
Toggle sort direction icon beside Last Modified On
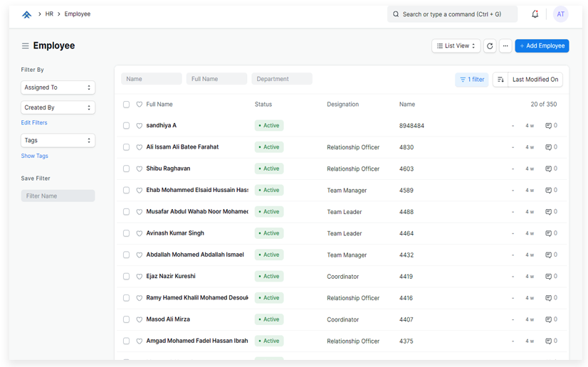pyautogui.click(x=500, y=80)
